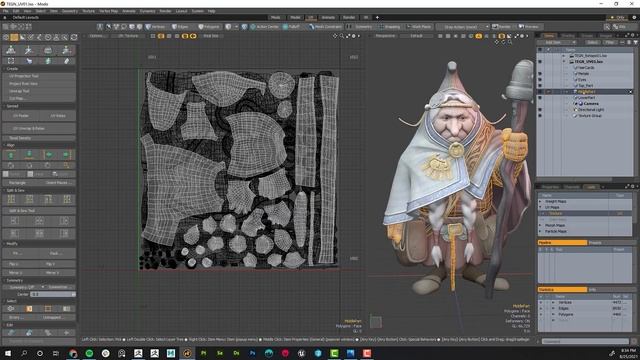
Task: Select Vertices selection mode
Action: [x=156, y=27]
